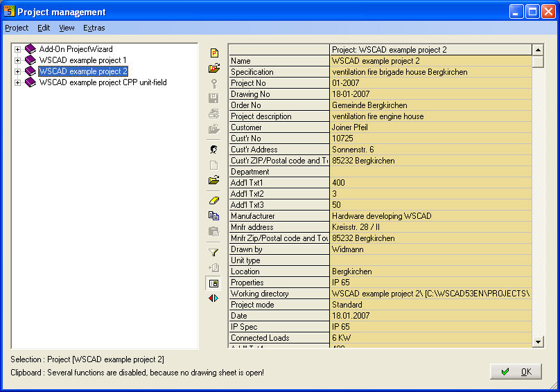Click the CPP unit-field project book icon

(x=30, y=82)
